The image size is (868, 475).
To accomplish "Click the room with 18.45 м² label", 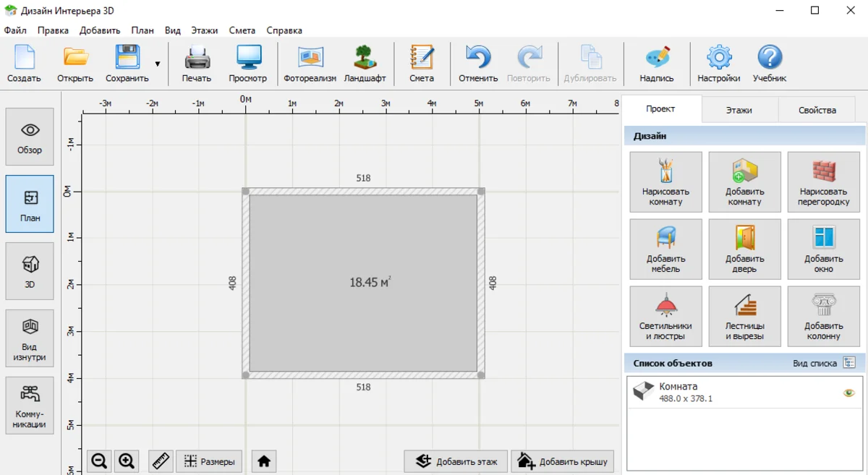I will click(363, 283).
